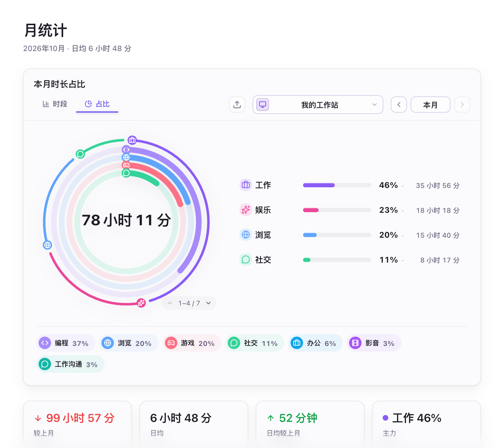Open the 工作 46% 主力 card
Viewport: 504px width, 448px height.
tap(427, 424)
